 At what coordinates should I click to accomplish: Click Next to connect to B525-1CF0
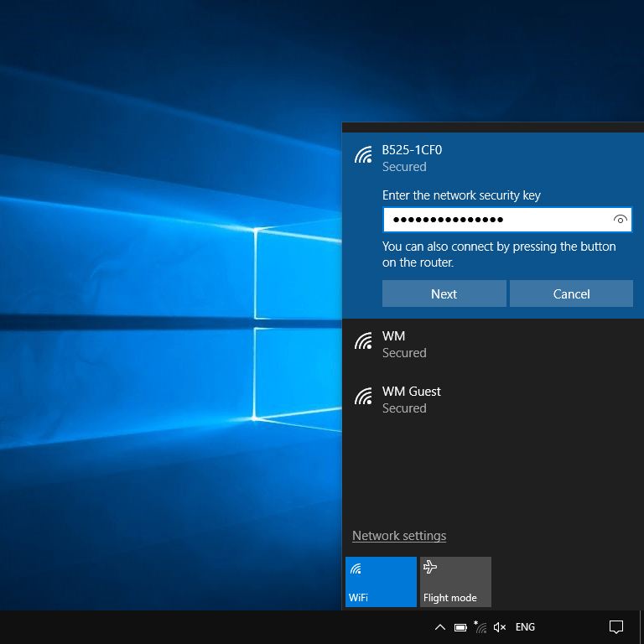pos(444,293)
